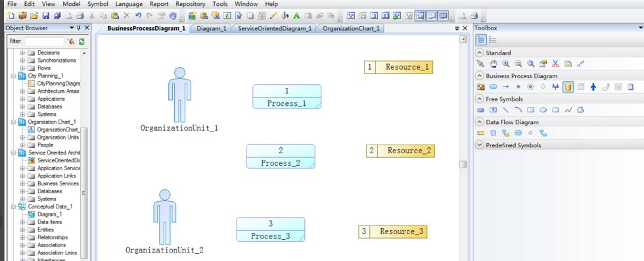Select the Pointer tool in Toolbox

pyautogui.click(x=480, y=64)
